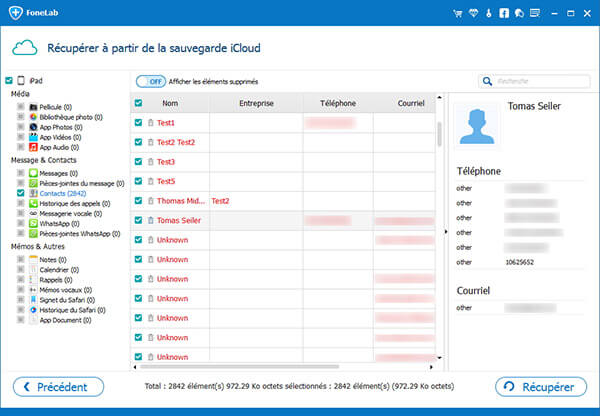Image resolution: width=600 pixels, height=416 pixels.
Task: Select the App Photos icon
Action: (x=33, y=127)
